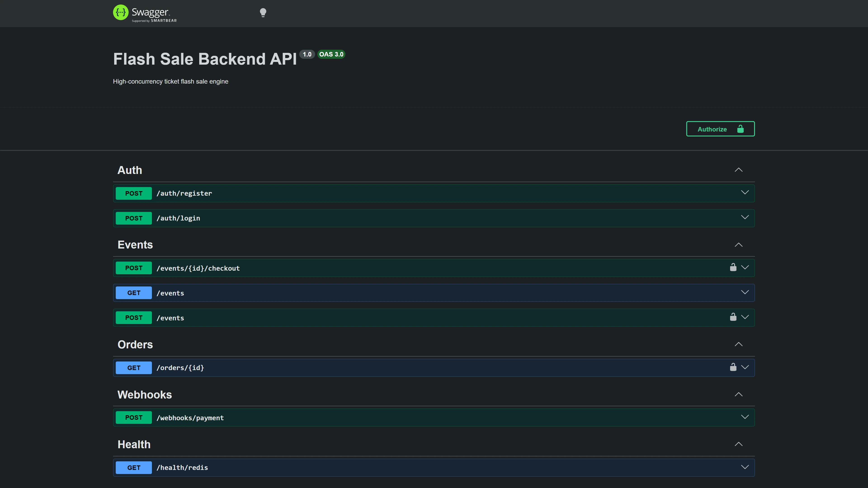This screenshot has height=488, width=868.
Task: Click the Swagger logo icon
Action: 121,12
